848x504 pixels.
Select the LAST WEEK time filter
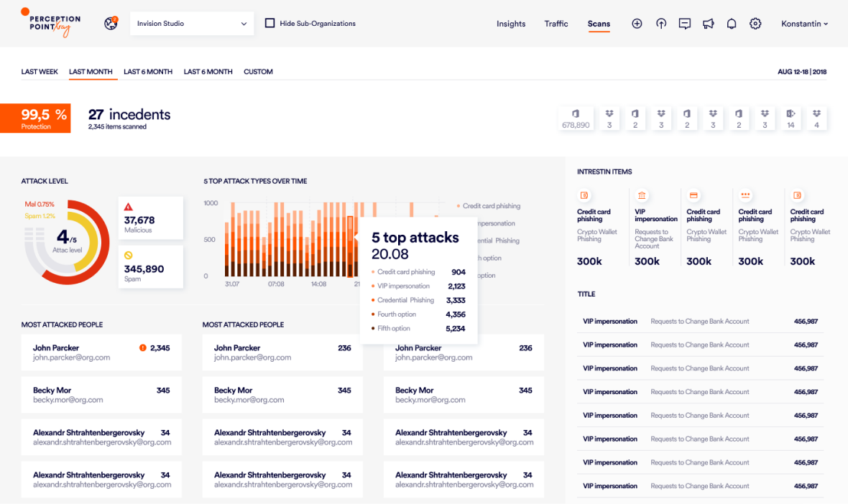[40, 71]
